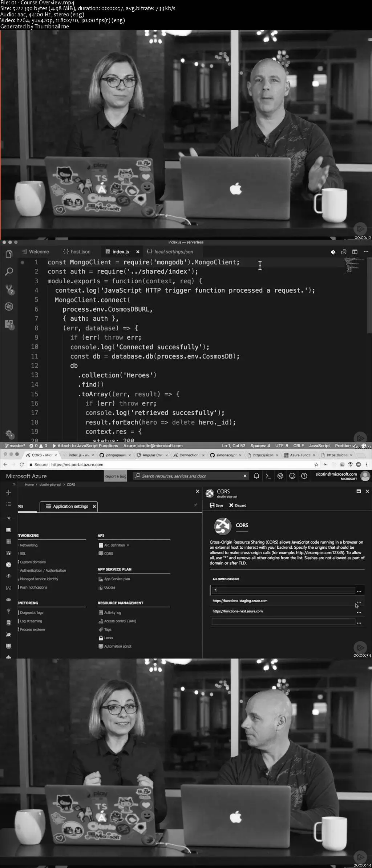This screenshot has height=868, width=372.
Task: Open App Service plan link
Action: [114, 579]
